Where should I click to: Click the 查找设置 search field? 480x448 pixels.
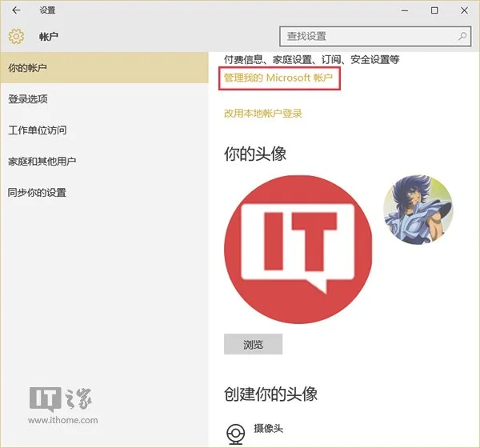pos(368,36)
